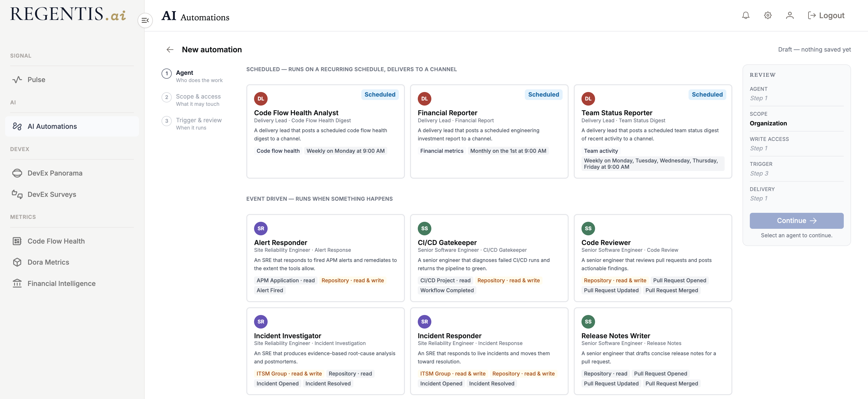
Task: Select the Code Flow Health Analyst card
Action: tap(325, 131)
